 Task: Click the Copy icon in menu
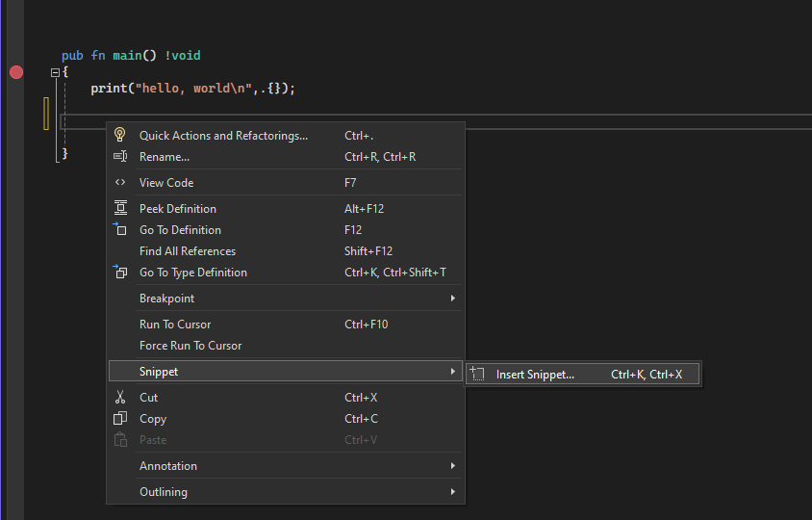click(120, 418)
